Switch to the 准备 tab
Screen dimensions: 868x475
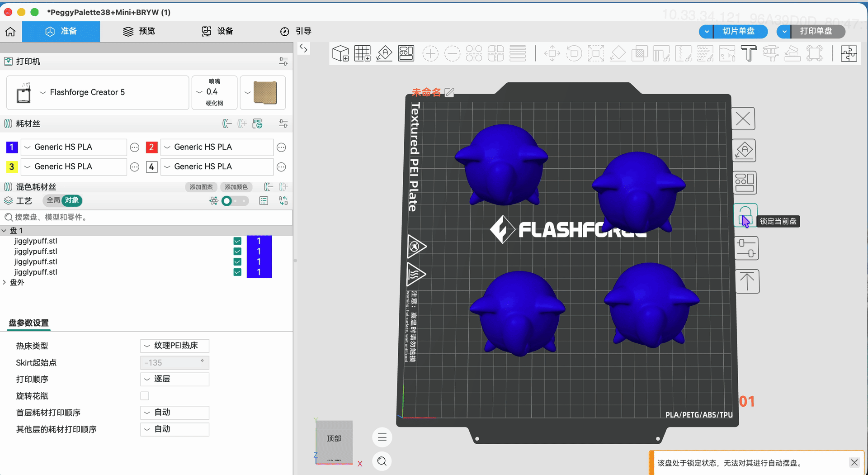61,32
